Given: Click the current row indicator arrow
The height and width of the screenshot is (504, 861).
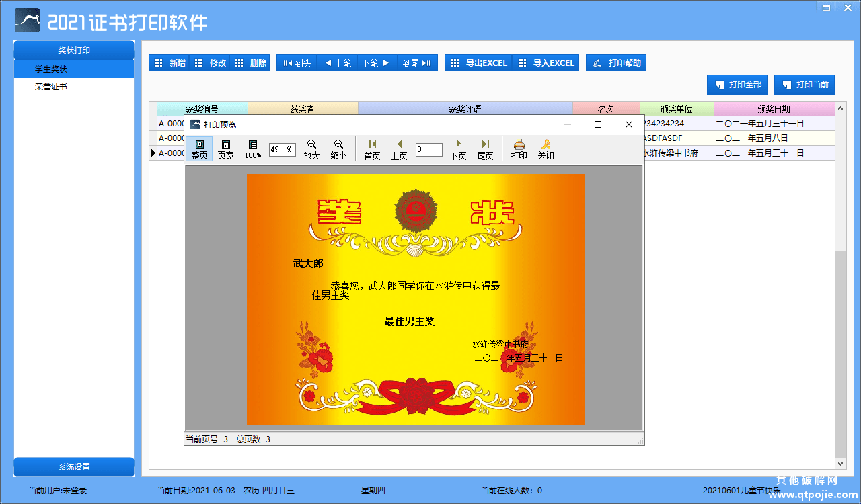Looking at the screenshot, I should click(x=153, y=153).
